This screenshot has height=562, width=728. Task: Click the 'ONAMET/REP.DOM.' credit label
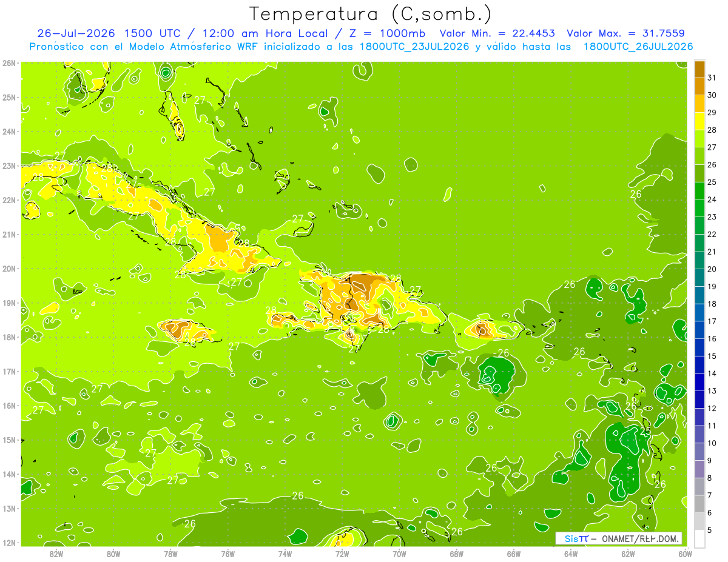tap(641, 538)
